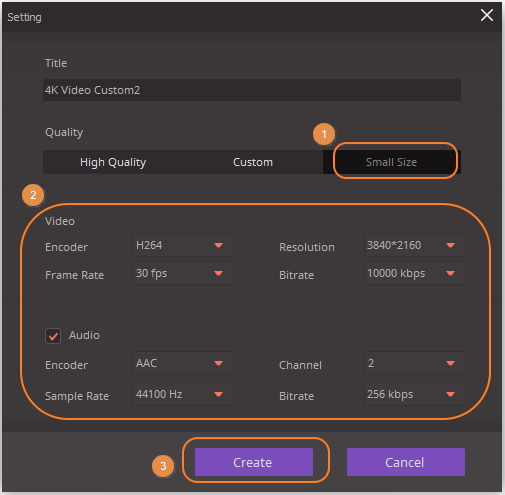The width and height of the screenshot is (505, 495).
Task: Click the Title field 4K Video Custom2
Action: (x=252, y=90)
